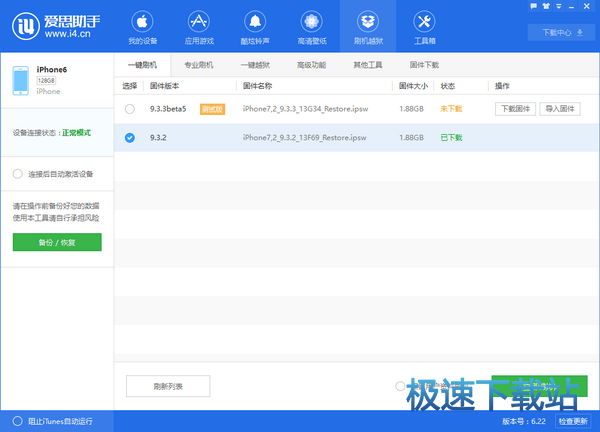Click the green flash start button
600x432 pixels.
tap(539, 386)
